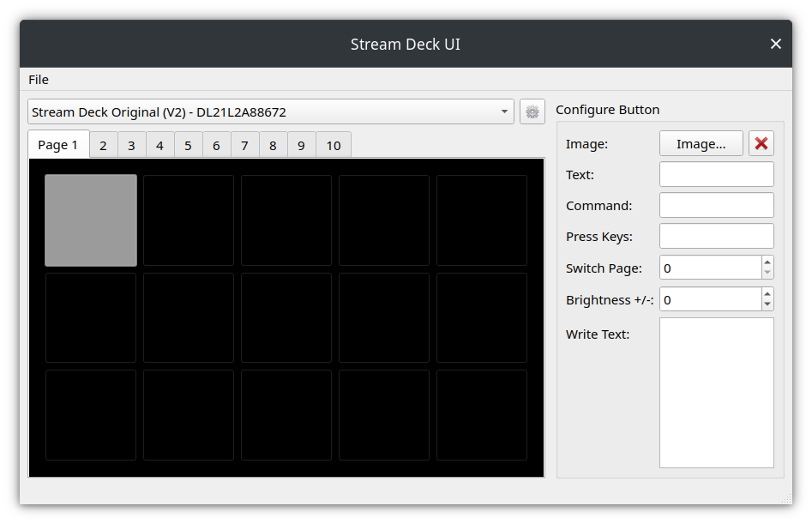Select middle row second deck key

[189, 317]
